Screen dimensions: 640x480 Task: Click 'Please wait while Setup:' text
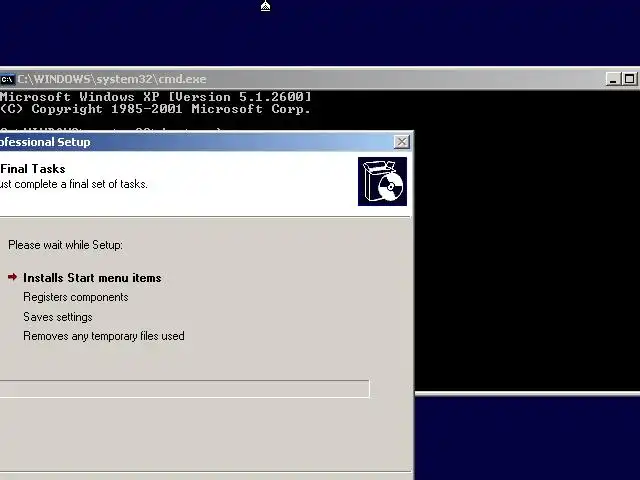tap(65, 245)
